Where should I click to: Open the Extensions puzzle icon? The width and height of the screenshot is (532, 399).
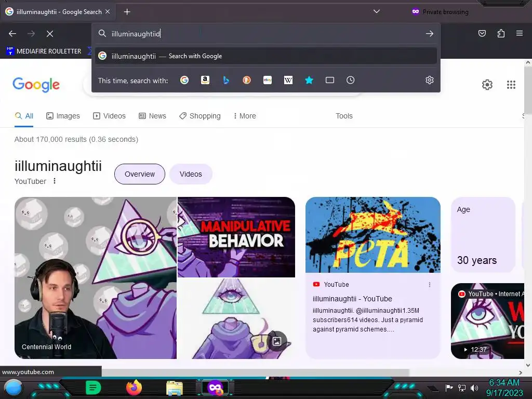tap(501, 33)
